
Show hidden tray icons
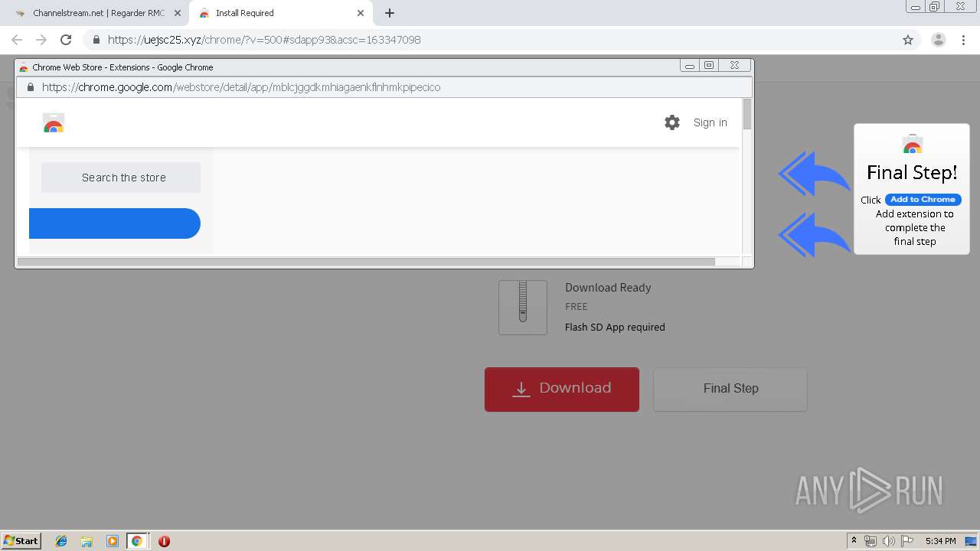point(854,541)
